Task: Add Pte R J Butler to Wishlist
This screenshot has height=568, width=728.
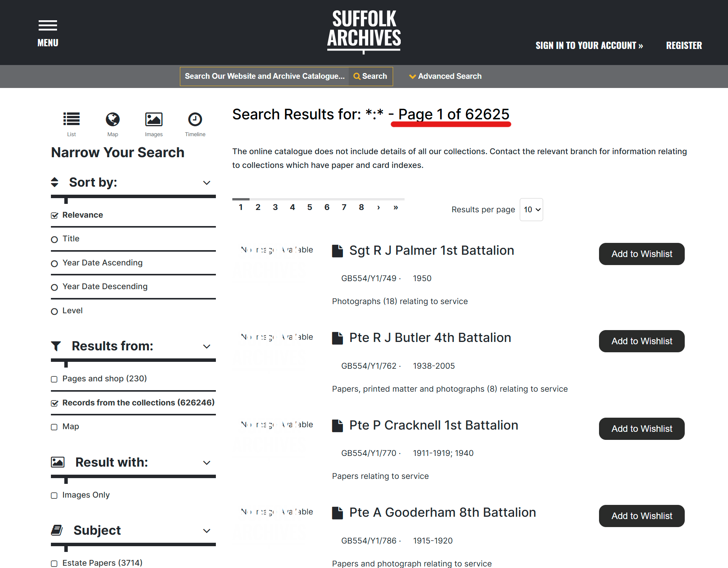Action: (x=641, y=341)
